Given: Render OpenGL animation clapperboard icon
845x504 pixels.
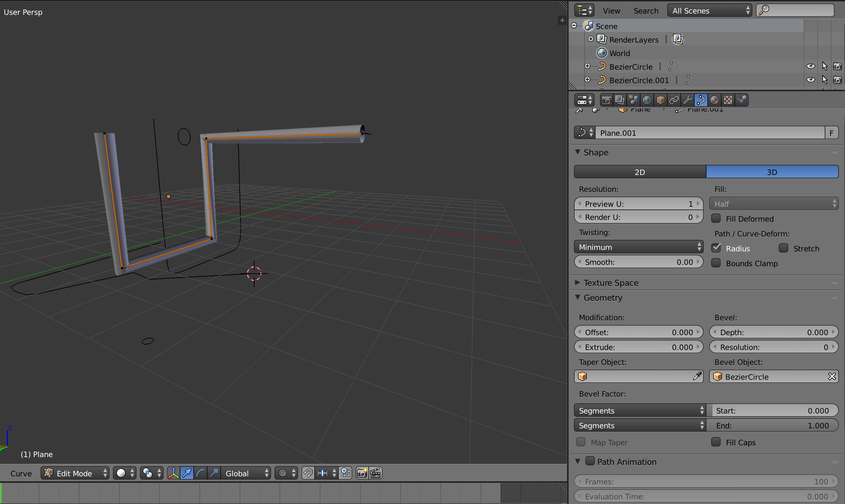Looking at the screenshot, I should pos(376,473).
